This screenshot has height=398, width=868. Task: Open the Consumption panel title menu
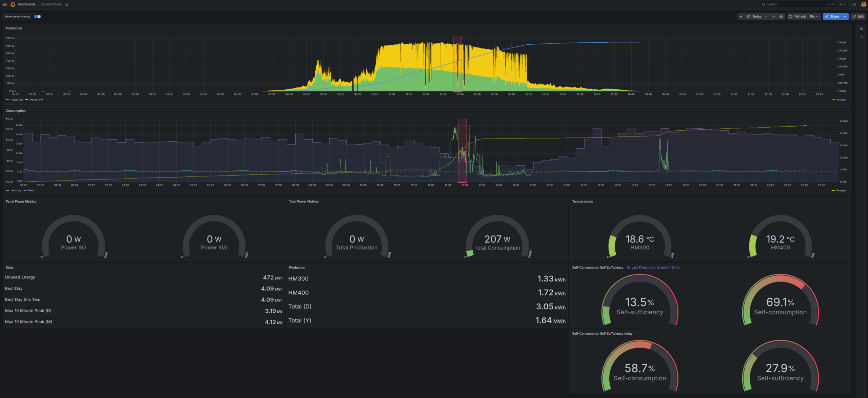point(16,111)
